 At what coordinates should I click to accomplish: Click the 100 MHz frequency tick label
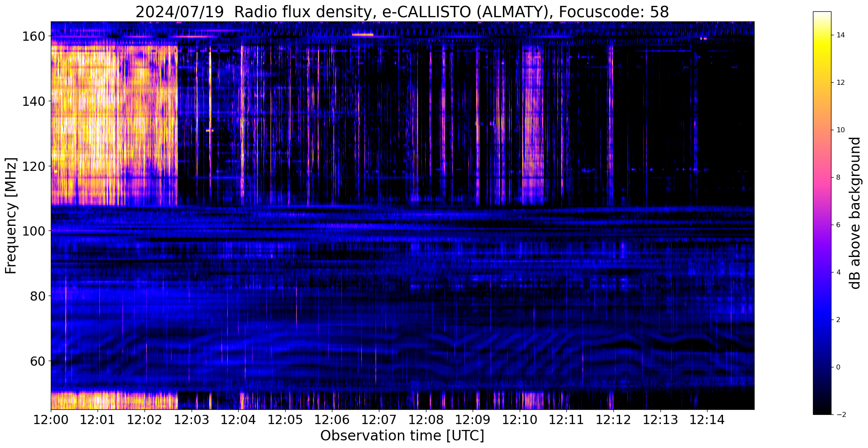coord(34,231)
